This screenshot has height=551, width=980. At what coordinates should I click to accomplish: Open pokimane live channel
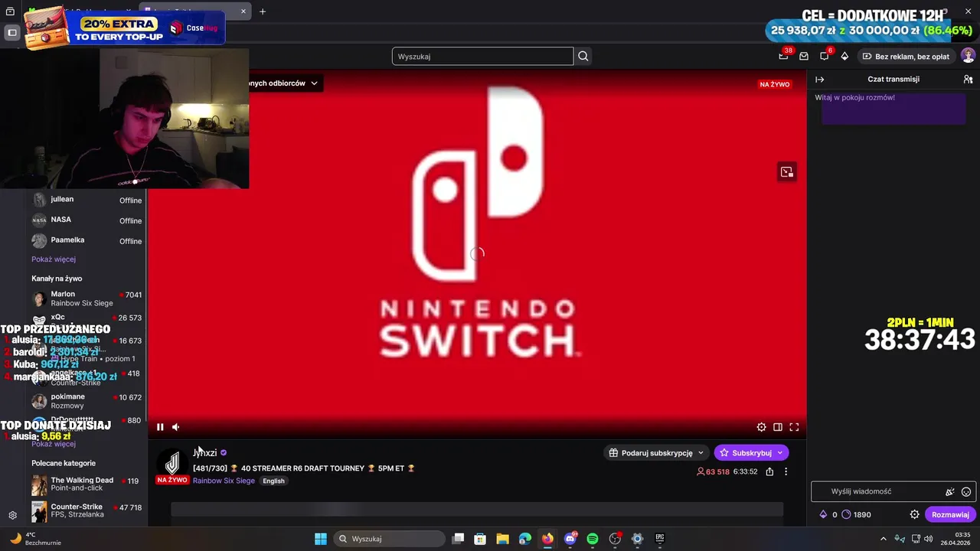click(x=87, y=401)
